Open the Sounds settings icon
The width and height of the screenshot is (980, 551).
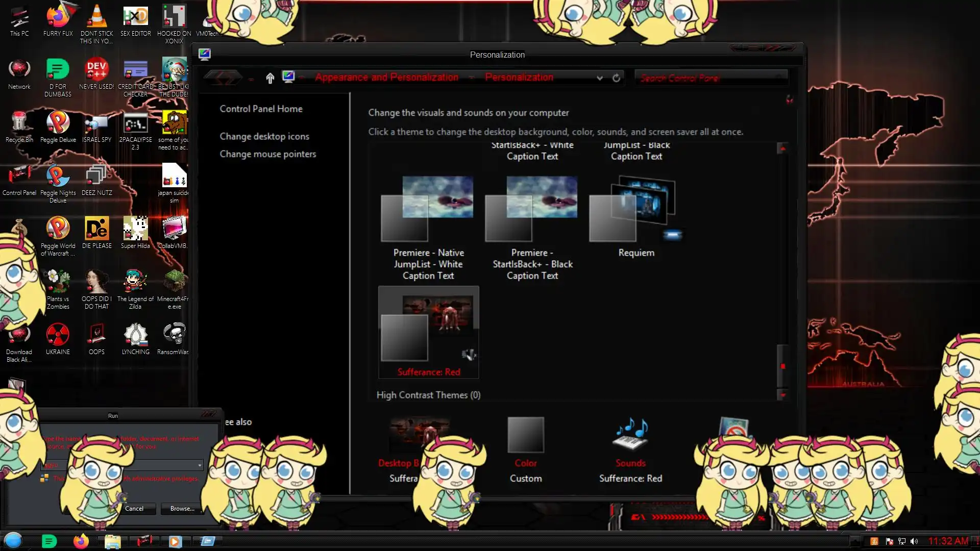point(630,435)
